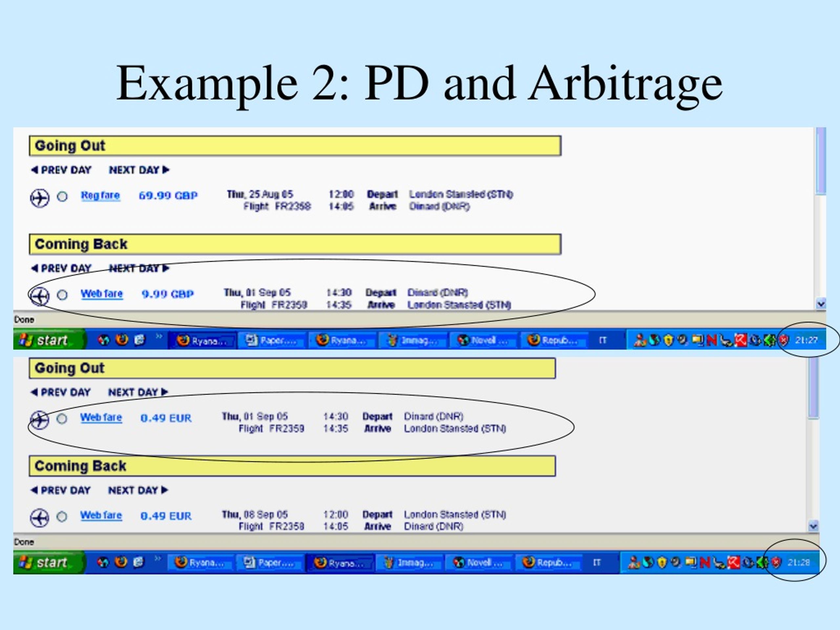
Task: Click the plane icon beside Reg fare 69.99 GBP
Action: point(39,198)
